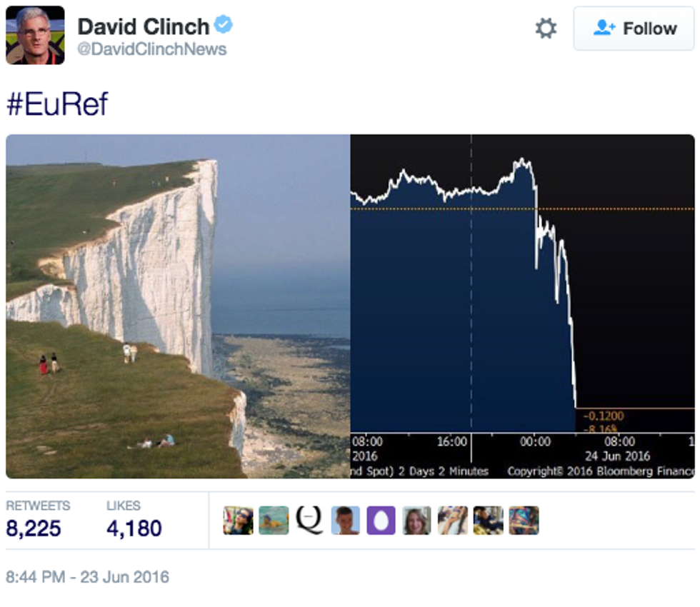This screenshot has height=607, width=700.
Task: Click David Clinch's profile picture
Action: coord(35,35)
